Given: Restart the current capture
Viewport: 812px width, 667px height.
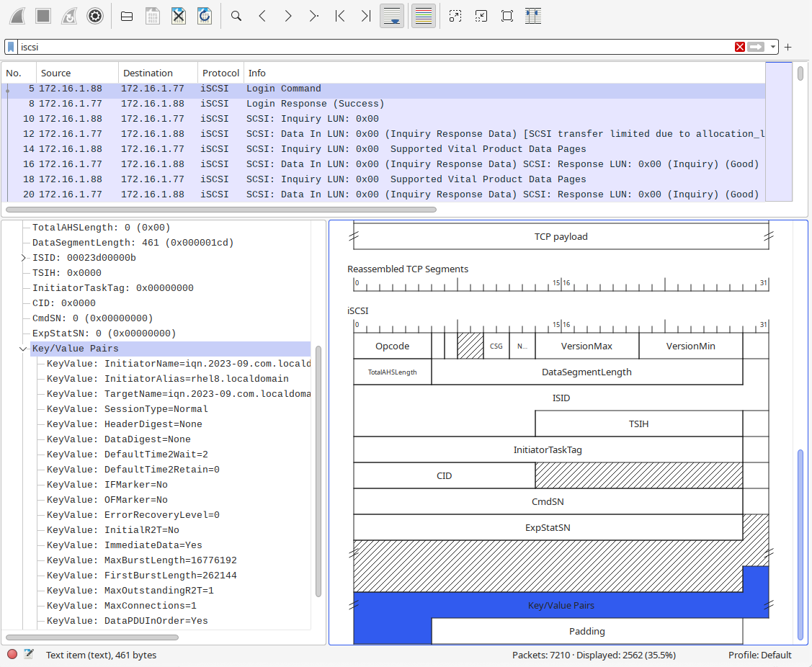Looking at the screenshot, I should (69, 16).
